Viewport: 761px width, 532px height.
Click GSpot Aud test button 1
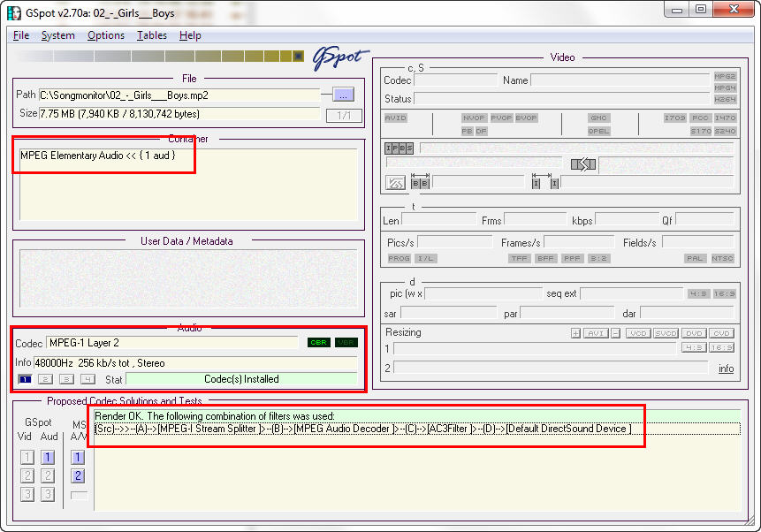(48, 457)
